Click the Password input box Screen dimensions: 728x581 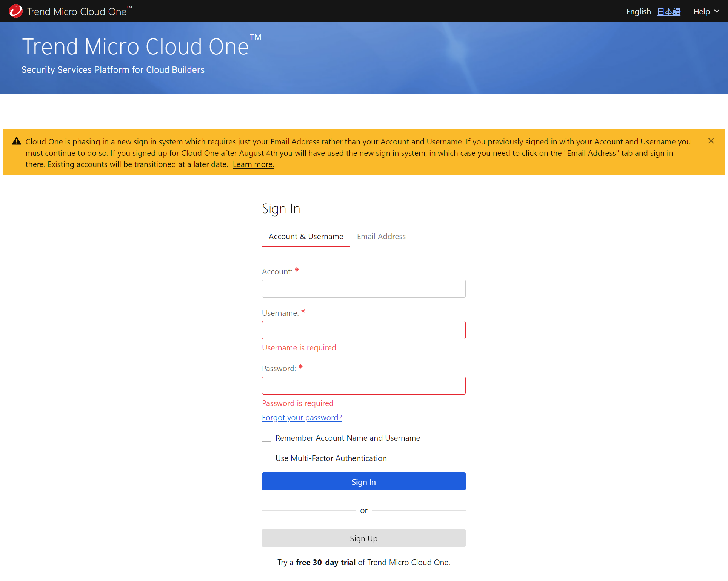point(363,385)
